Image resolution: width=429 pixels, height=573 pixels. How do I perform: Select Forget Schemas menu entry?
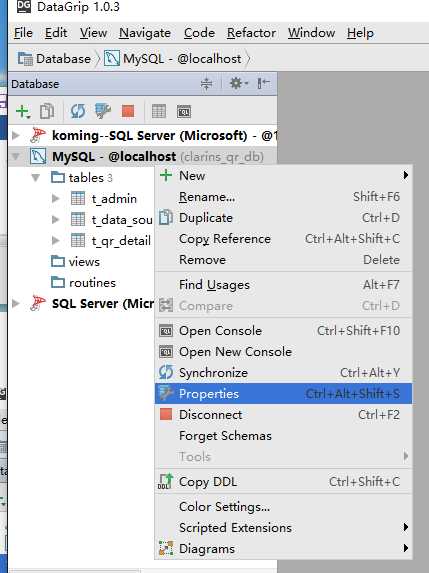click(x=283, y=436)
